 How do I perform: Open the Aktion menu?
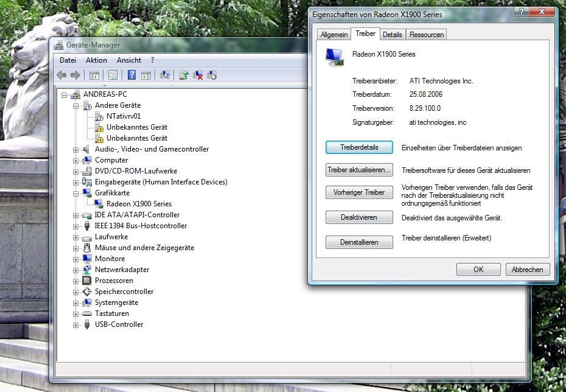point(96,60)
